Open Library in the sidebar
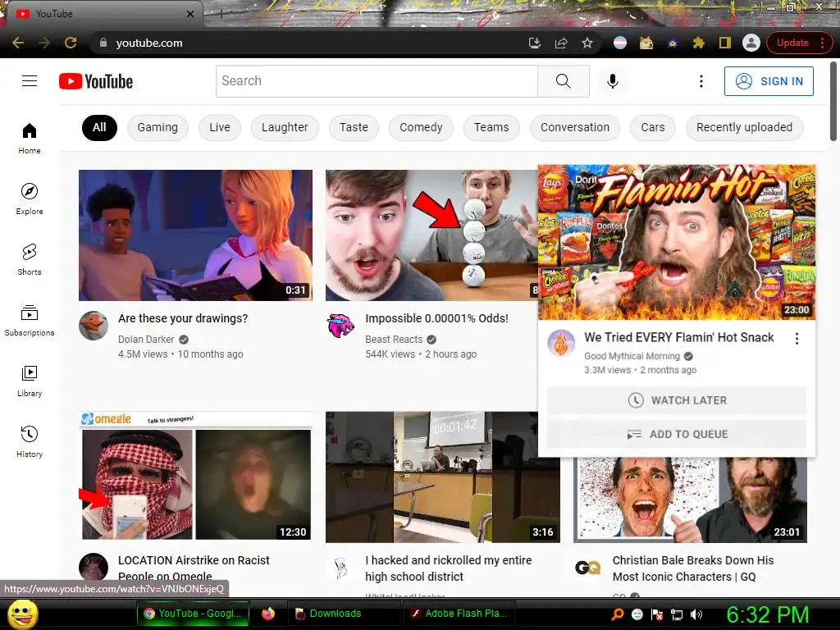Viewport: 840px width, 630px height. [x=30, y=381]
